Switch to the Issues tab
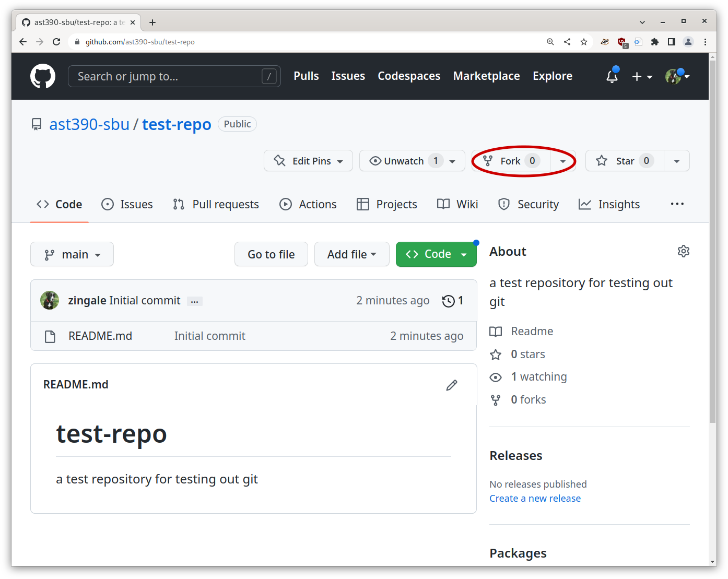728x579 pixels. 127,204
